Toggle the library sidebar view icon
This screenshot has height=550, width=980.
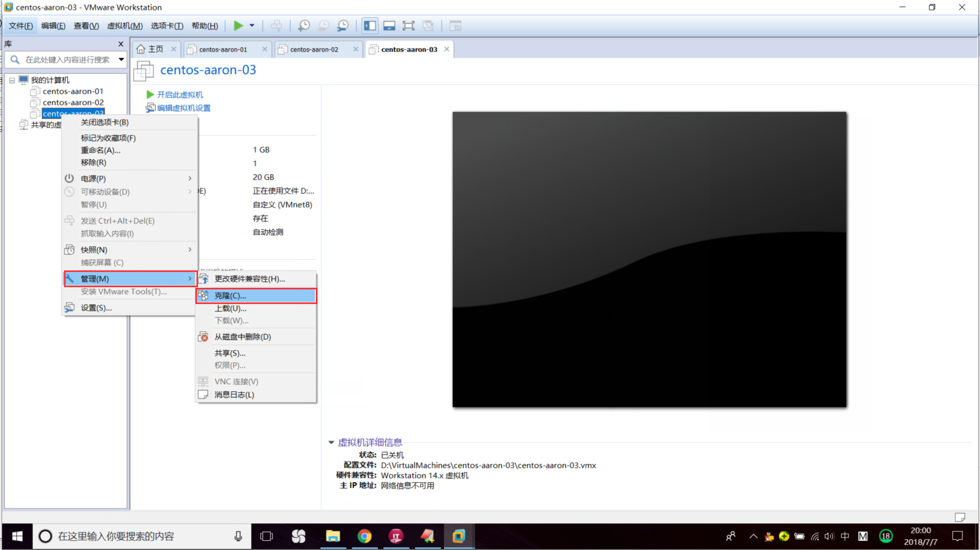(370, 26)
